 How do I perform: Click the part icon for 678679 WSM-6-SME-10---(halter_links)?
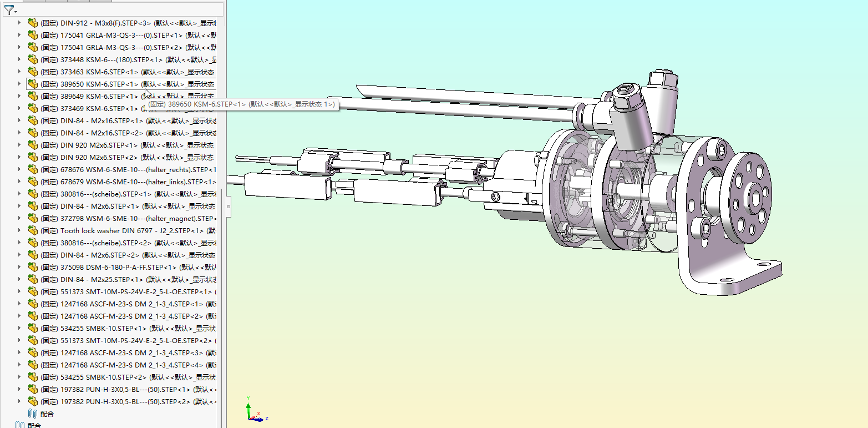click(x=33, y=182)
